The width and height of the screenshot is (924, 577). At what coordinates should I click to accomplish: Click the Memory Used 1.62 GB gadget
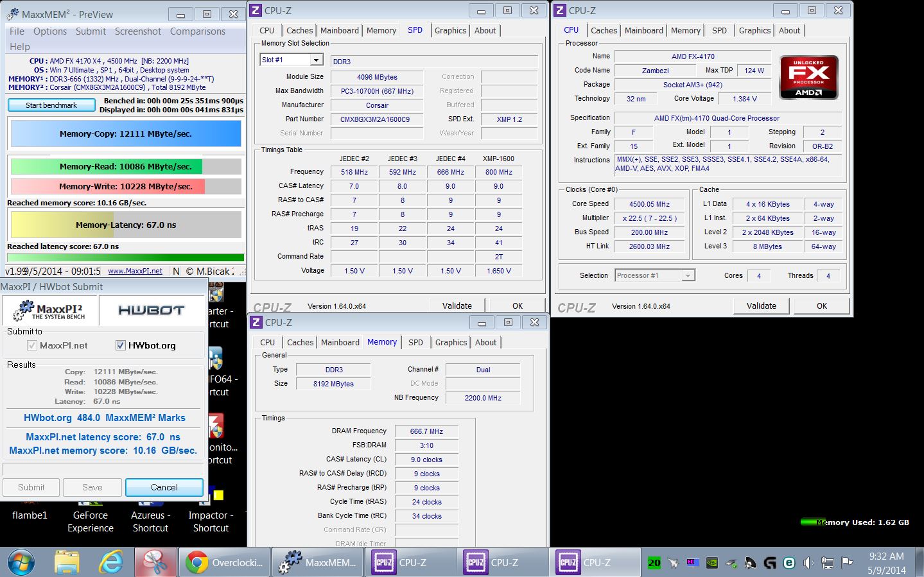(x=855, y=522)
